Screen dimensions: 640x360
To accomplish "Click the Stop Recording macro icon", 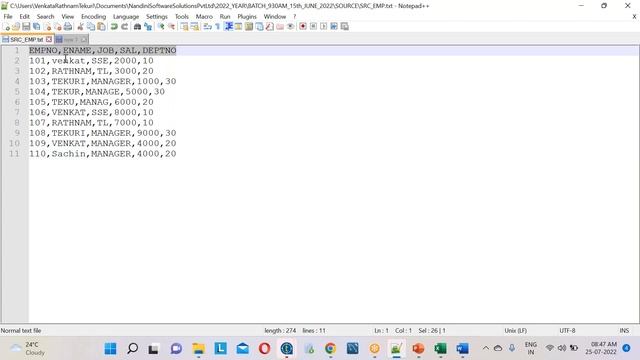I will point(313,27).
